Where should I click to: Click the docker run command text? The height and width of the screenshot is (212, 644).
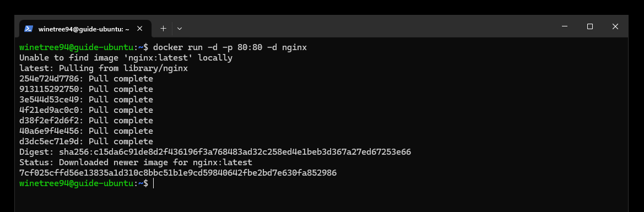point(230,48)
